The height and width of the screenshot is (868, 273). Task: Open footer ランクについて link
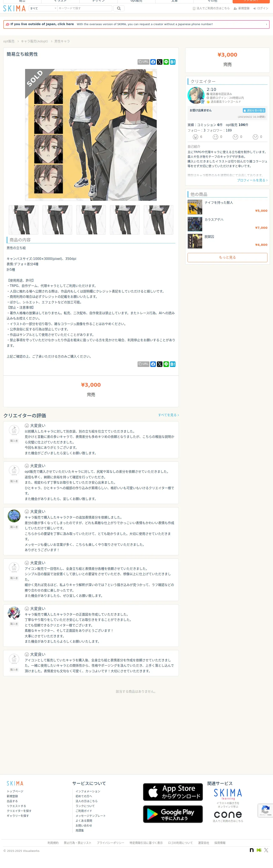pyautogui.click(x=85, y=806)
